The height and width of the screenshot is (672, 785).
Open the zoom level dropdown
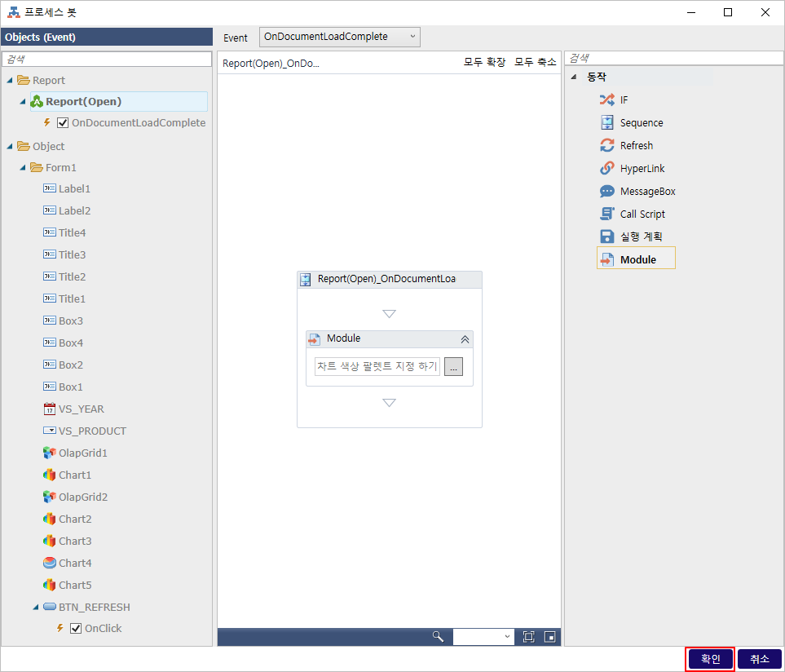[x=483, y=637]
